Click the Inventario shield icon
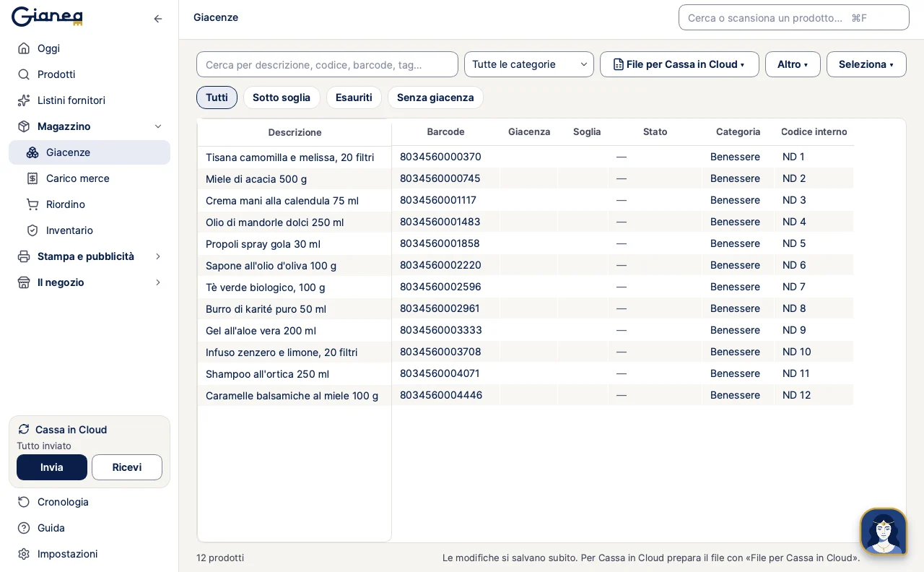The image size is (924, 572). pyautogui.click(x=32, y=230)
